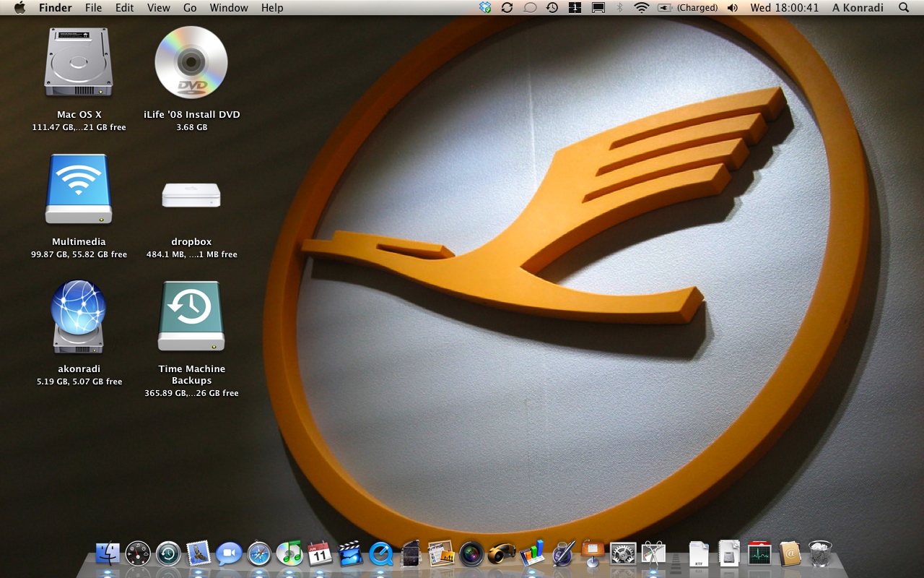Click the Wi-Fi signal icon
The image size is (924, 578).
[642, 7]
